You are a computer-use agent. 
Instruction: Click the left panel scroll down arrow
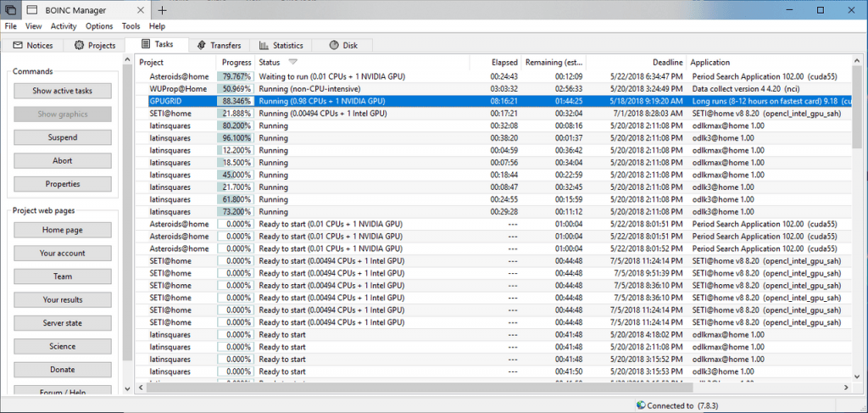click(x=127, y=389)
